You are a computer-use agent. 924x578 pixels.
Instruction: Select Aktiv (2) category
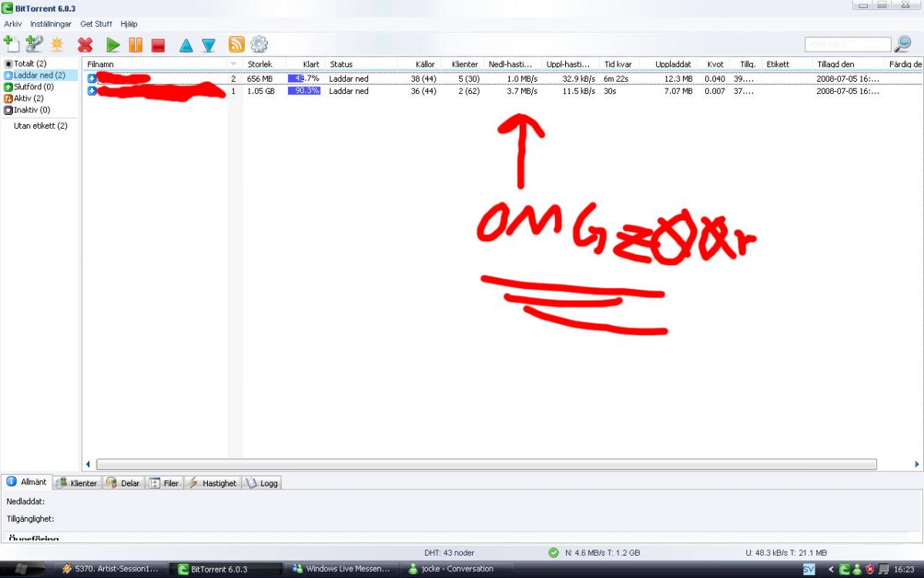(24, 99)
